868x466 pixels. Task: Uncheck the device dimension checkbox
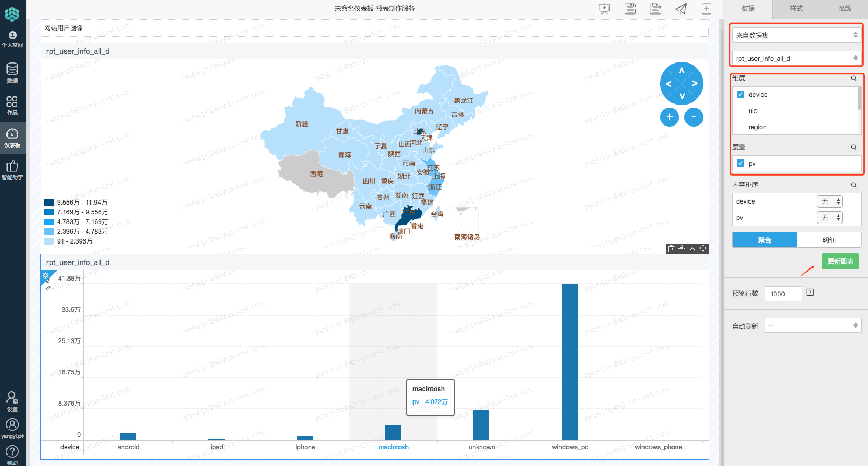pos(740,94)
